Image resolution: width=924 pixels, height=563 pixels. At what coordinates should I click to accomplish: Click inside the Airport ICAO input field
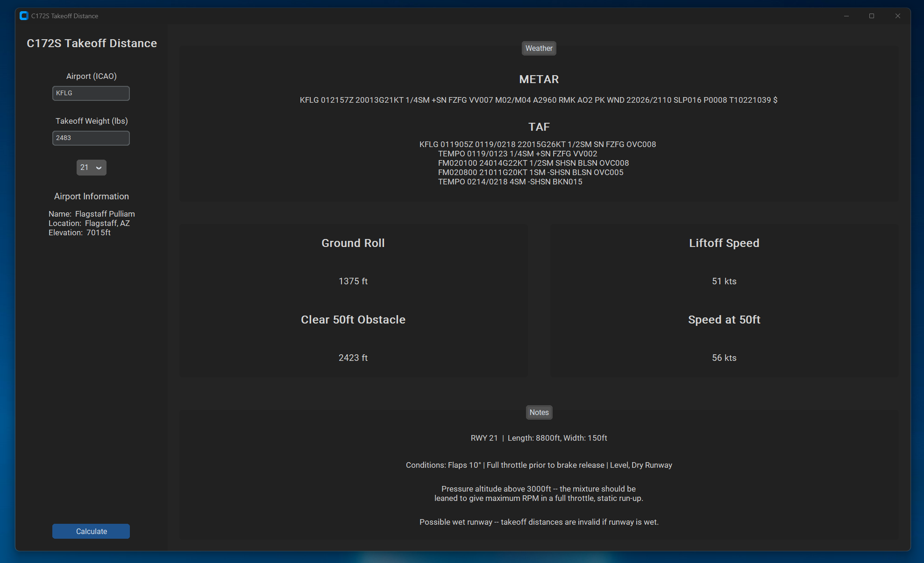click(x=91, y=93)
